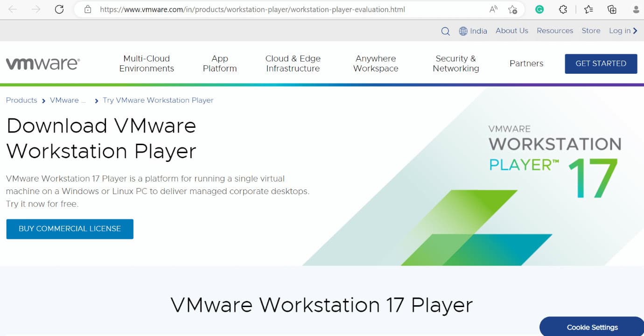This screenshot has width=644, height=336.
Task: Open the India region selector
Action: point(473,31)
